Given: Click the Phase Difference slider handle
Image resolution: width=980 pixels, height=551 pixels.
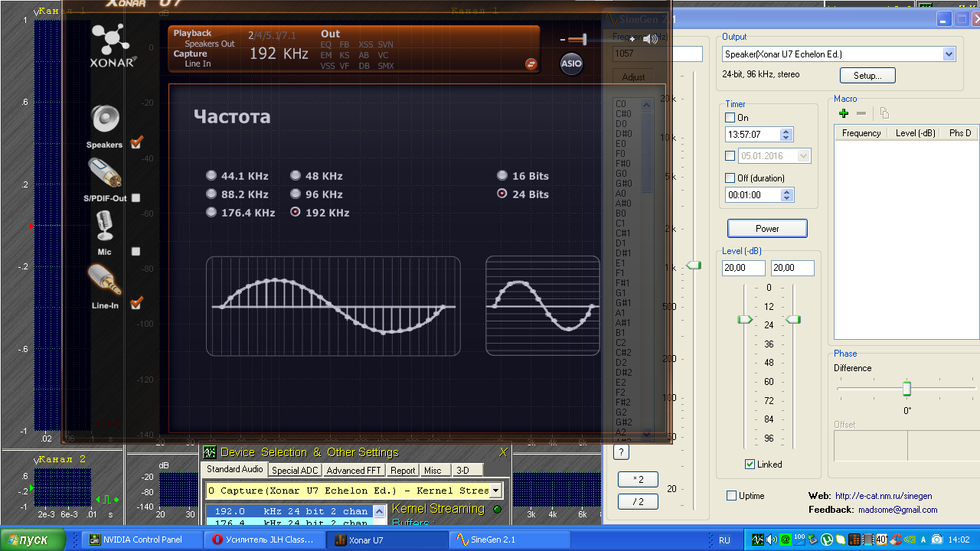Looking at the screenshot, I should pos(906,388).
